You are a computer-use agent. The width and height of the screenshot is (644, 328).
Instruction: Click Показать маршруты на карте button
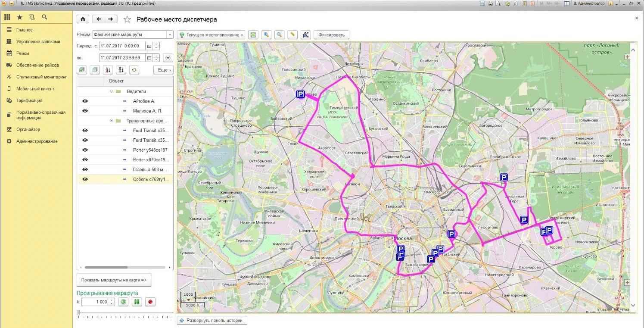click(x=114, y=280)
